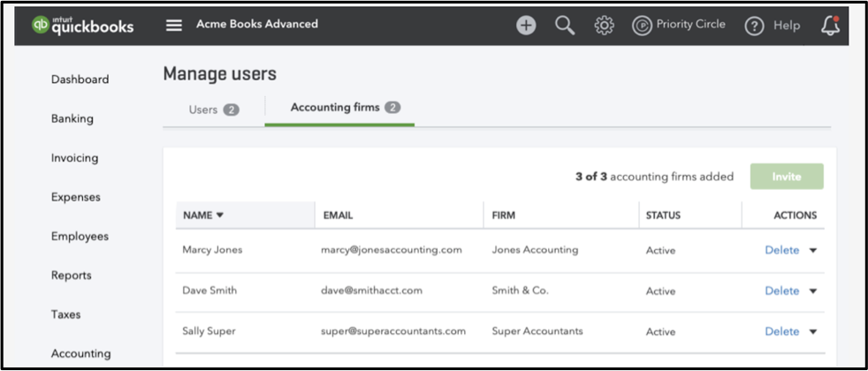This screenshot has height=371, width=868.
Task: Expand actions dropdown for Dave Smith
Action: click(812, 291)
